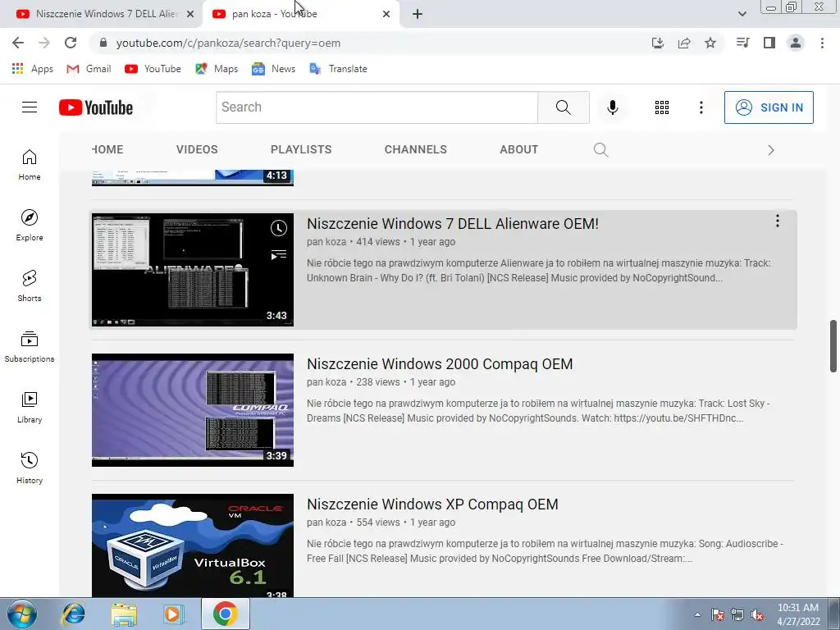Toggle the browser side panel
The image size is (840, 630).
[x=769, y=43]
